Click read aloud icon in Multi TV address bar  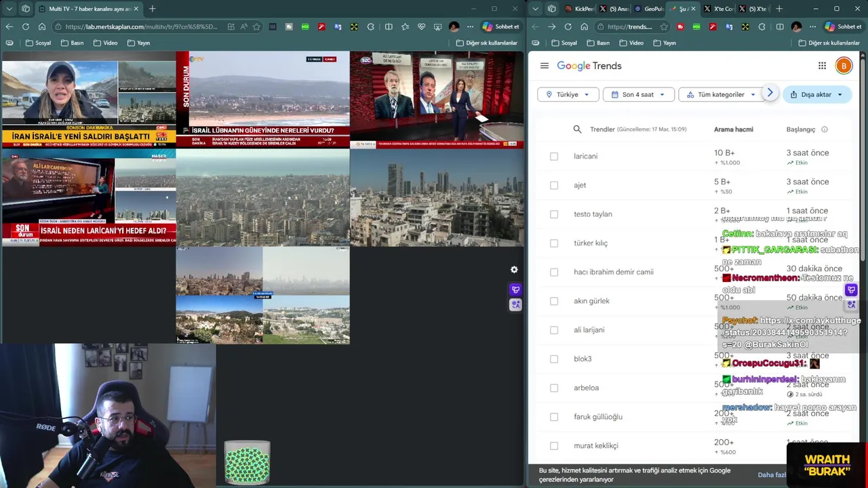[243, 26]
